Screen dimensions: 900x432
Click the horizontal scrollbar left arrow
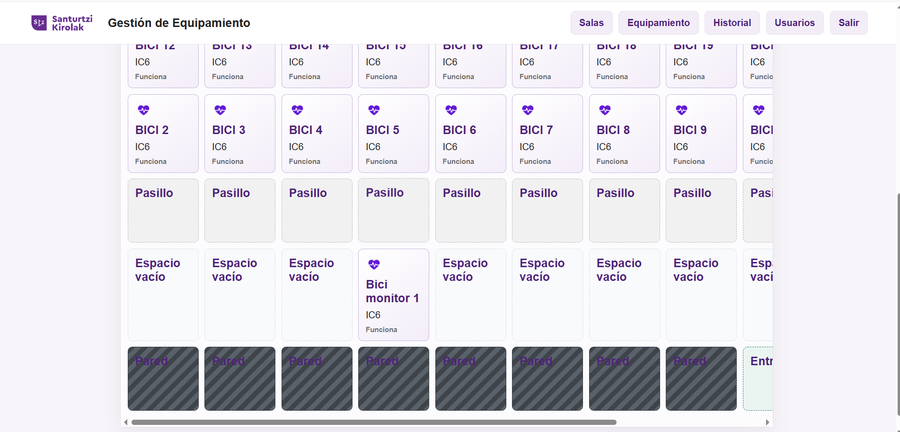[126, 422]
